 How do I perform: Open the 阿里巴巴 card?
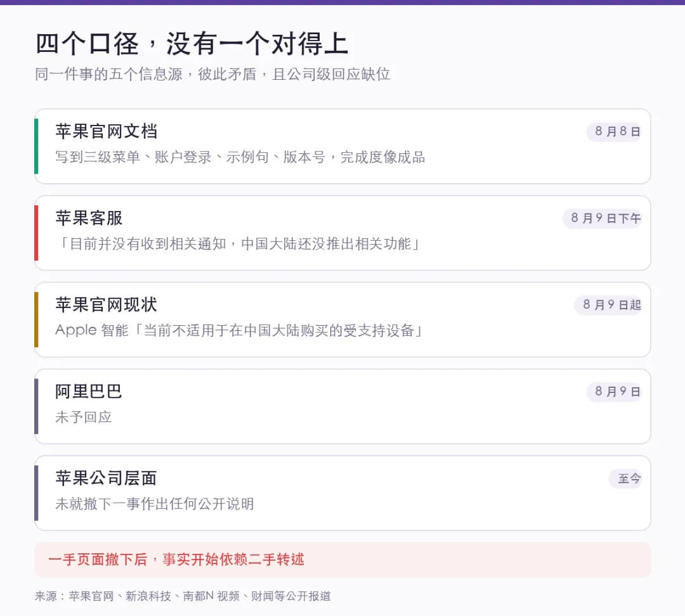tap(342, 406)
